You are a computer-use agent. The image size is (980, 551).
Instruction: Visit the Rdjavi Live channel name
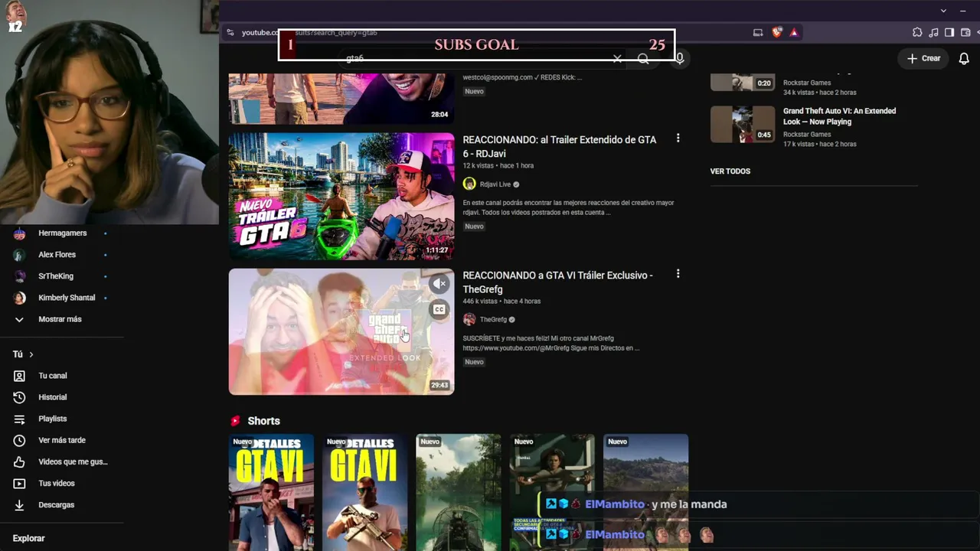(x=495, y=184)
